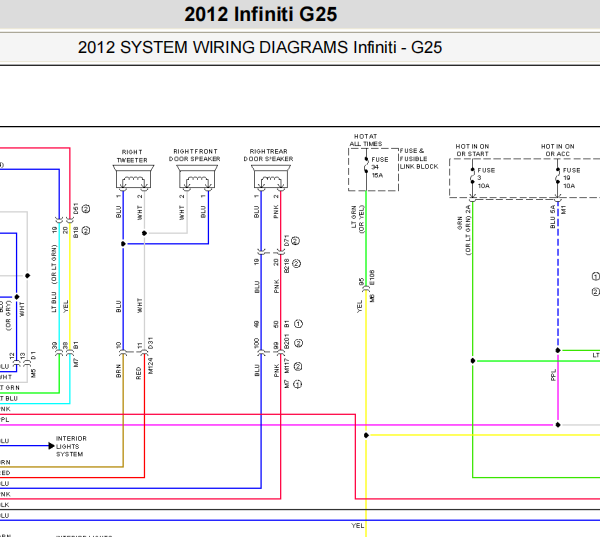Viewport: 600px width, 537px height.
Task: Click the circled 1 beside rear speaker B1
Action: (298, 324)
